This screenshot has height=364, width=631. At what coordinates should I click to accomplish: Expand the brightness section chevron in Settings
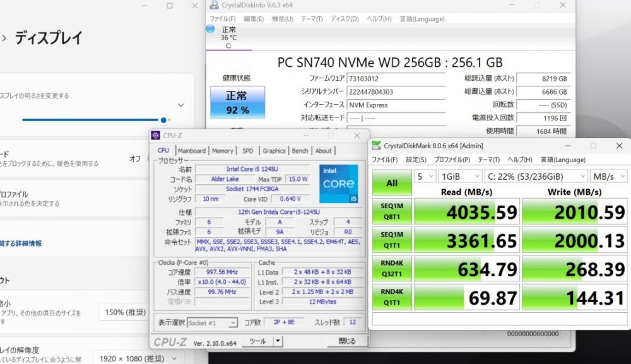[x=181, y=105]
